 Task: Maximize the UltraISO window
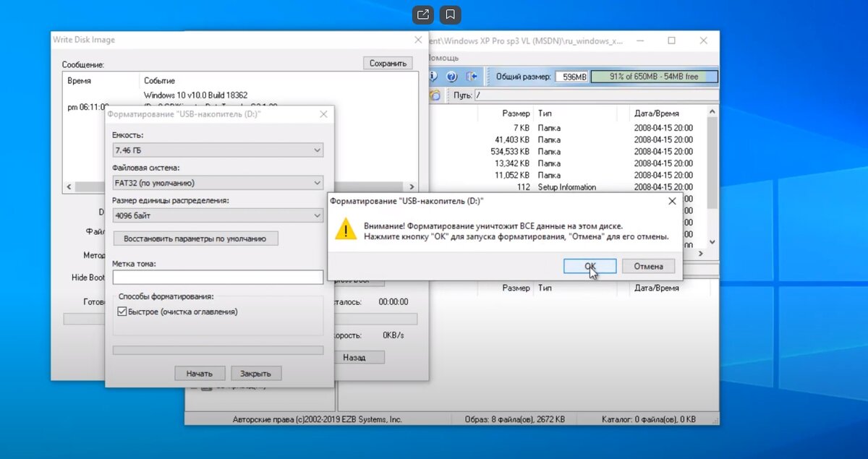tap(671, 40)
